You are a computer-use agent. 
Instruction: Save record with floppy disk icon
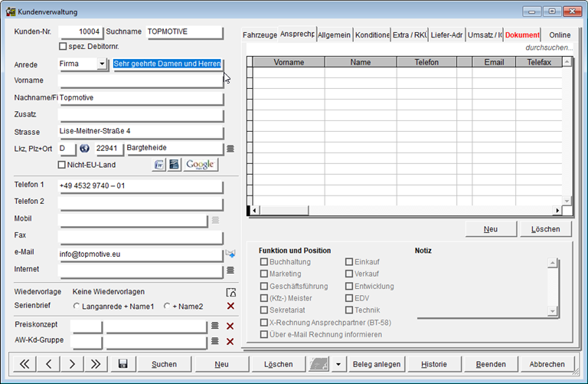pyautogui.click(x=122, y=364)
